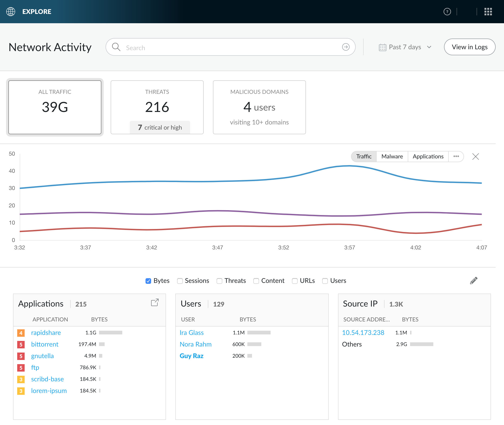This screenshot has width=504, height=425.
Task: Open the help question mark icon
Action: pyautogui.click(x=447, y=12)
